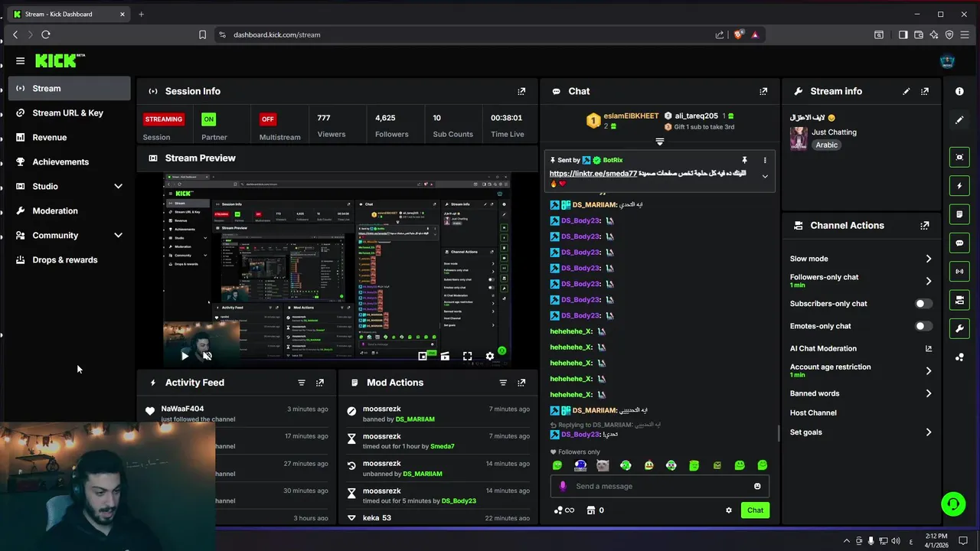Image resolution: width=980 pixels, height=551 pixels.
Task: Open picture-in-picture on the stream preview
Action: [423, 356]
